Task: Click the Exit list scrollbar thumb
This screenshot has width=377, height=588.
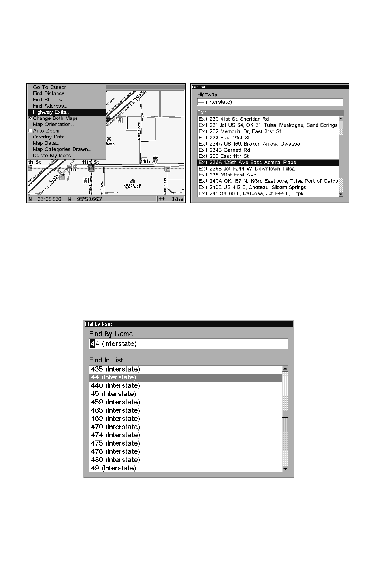Action: 341,157
